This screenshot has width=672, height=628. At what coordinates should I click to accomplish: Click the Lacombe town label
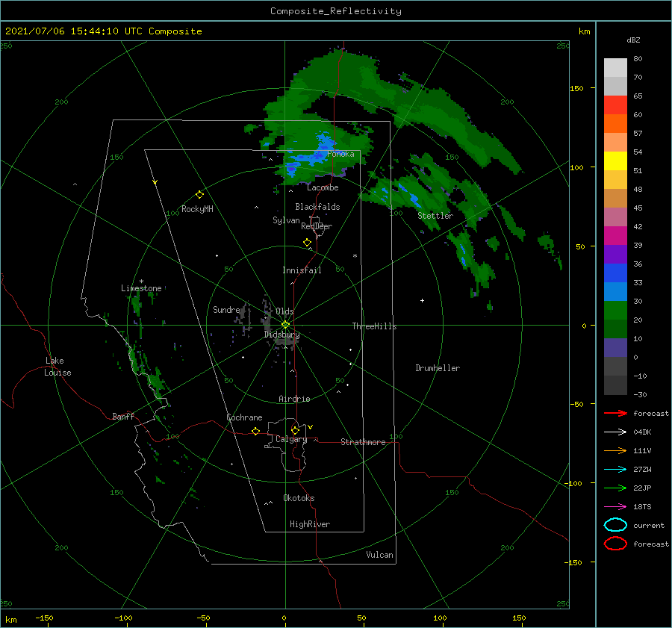(323, 187)
